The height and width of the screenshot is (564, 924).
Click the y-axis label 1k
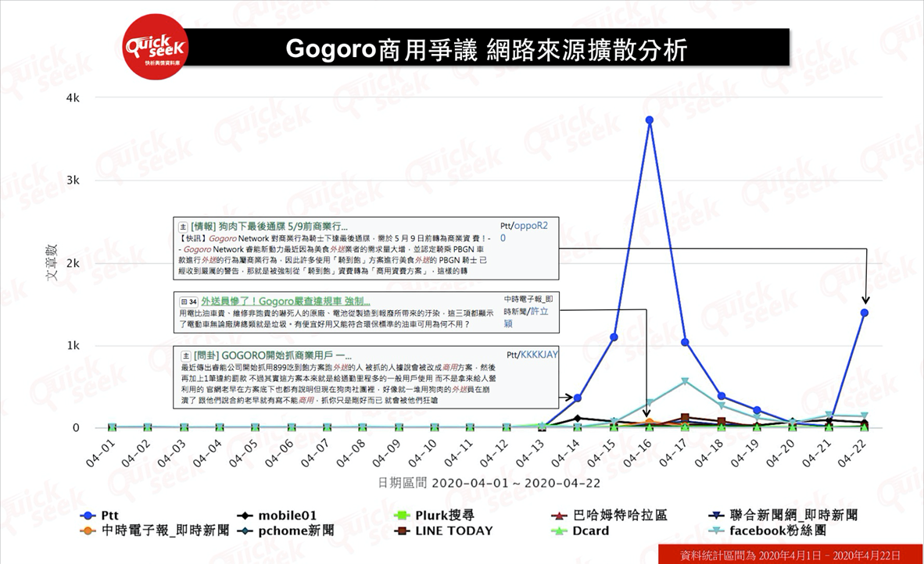click(73, 345)
